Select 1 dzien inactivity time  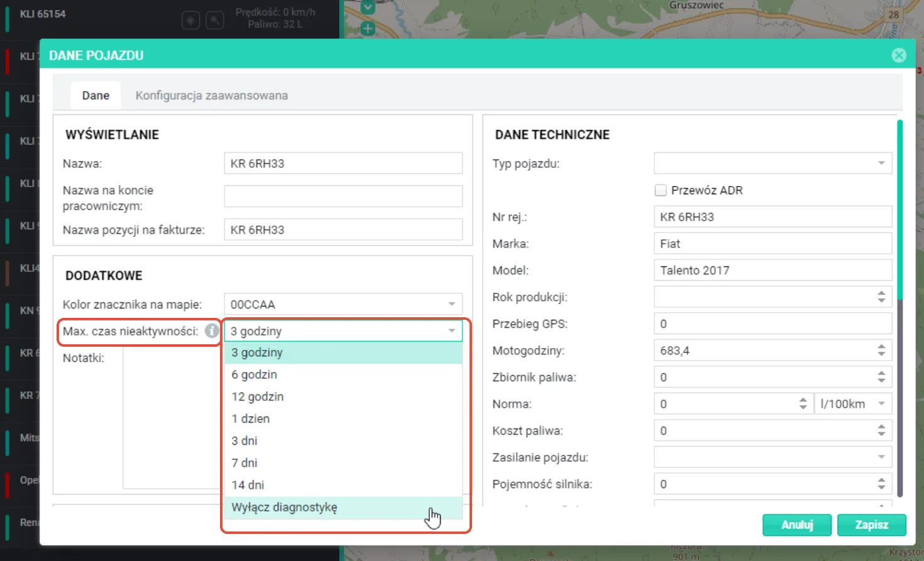coord(343,418)
